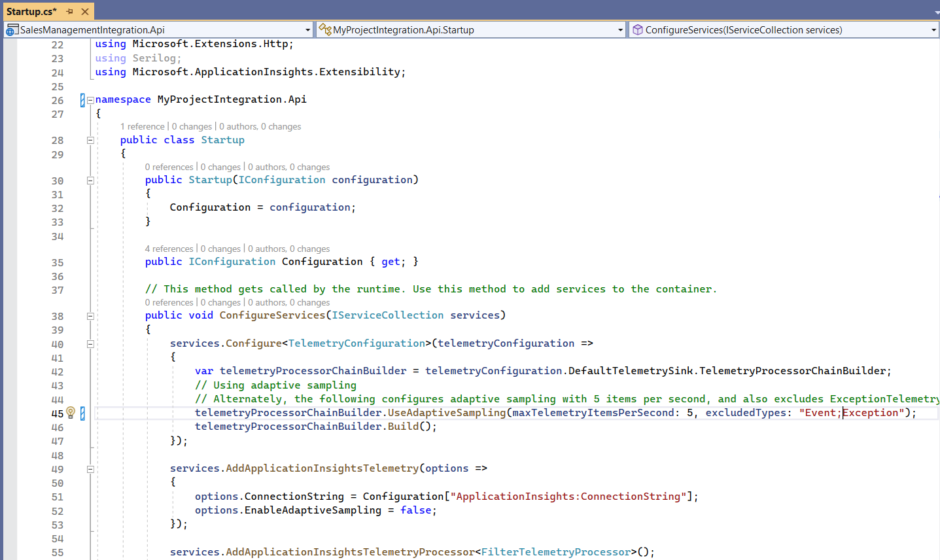
Task: Open the lightbulb quick actions on line 45
Action: [x=71, y=413]
